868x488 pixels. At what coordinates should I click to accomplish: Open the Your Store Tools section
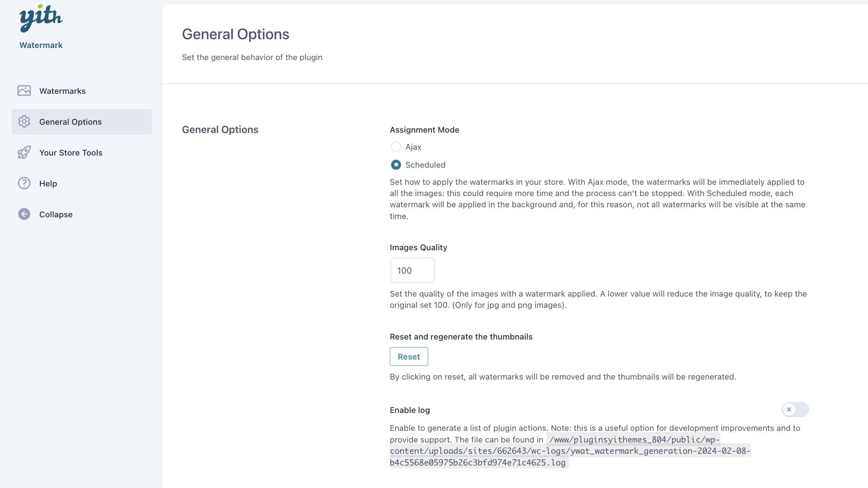tap(71, 153)
